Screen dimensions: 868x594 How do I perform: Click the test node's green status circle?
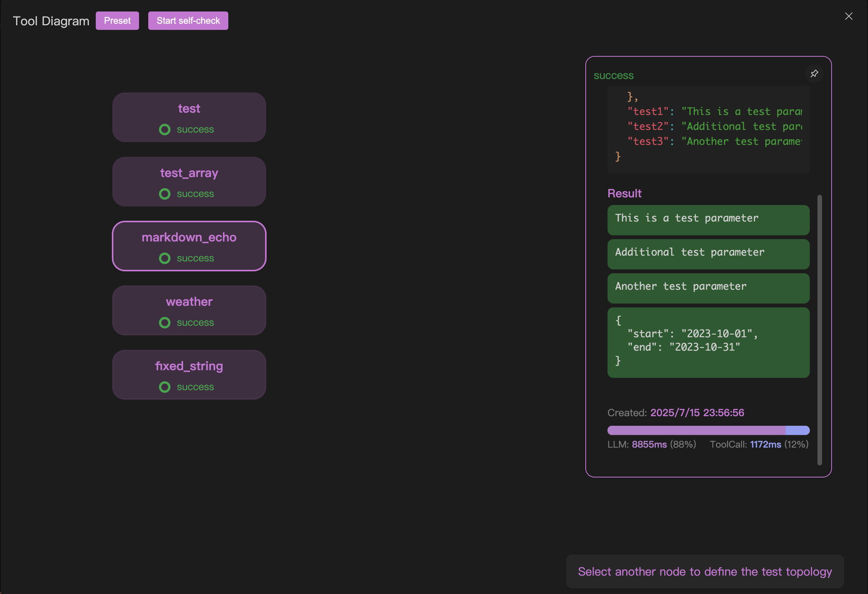pos(165,130)
